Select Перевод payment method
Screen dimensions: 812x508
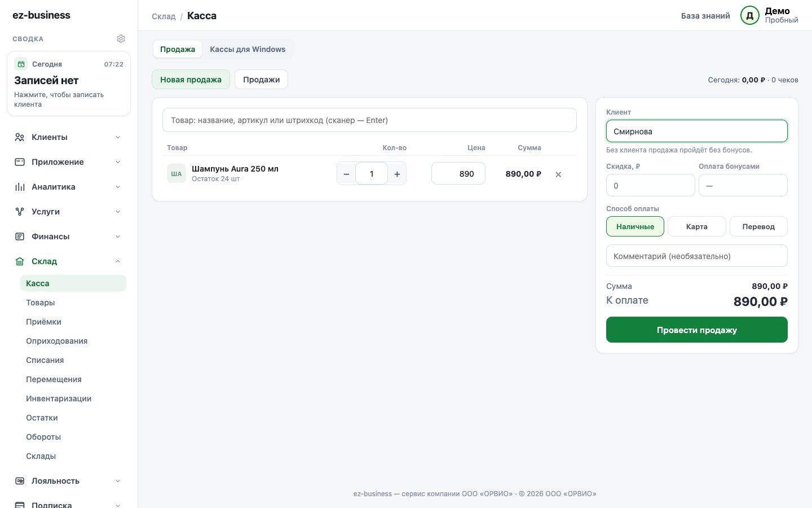tap(758, 226)
